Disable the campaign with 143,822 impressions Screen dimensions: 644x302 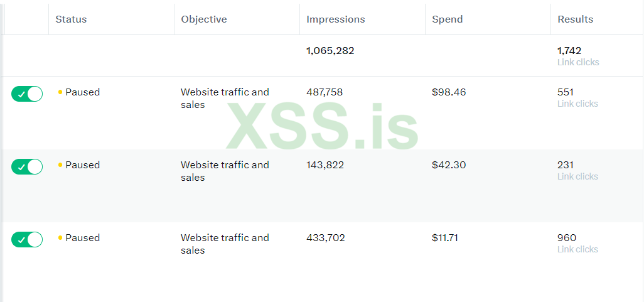(x=27, y=166)
